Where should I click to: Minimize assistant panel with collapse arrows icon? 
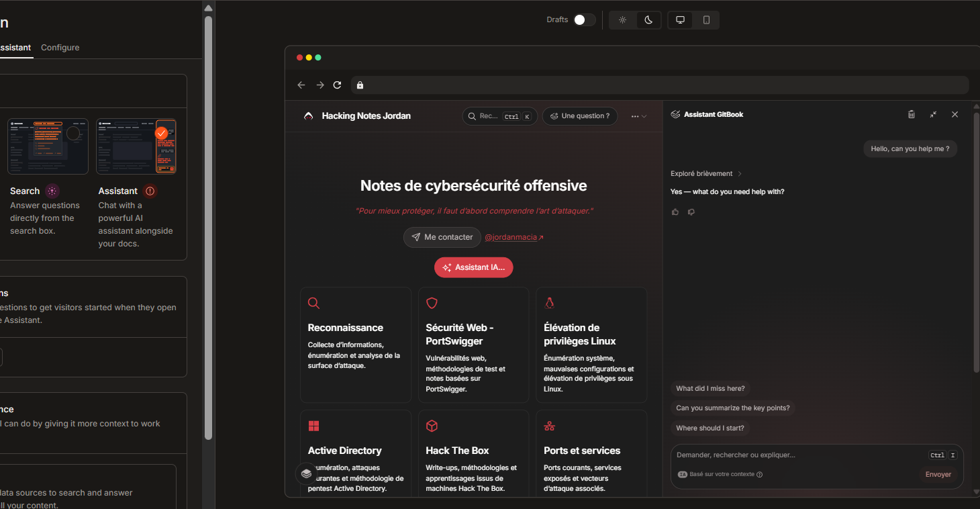click(933, 114)
